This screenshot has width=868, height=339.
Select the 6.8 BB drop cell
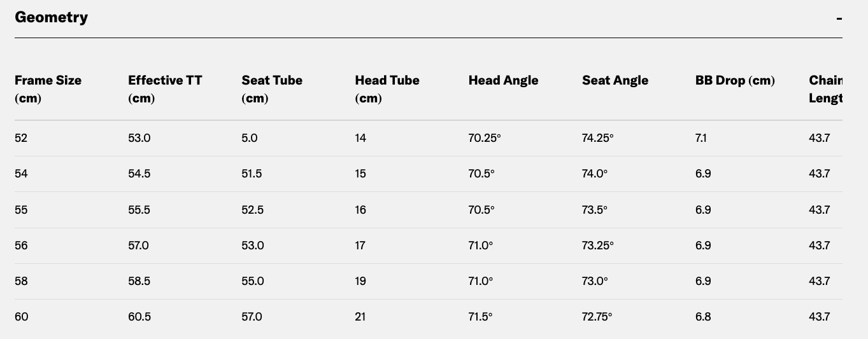click(x=703, y=317)
